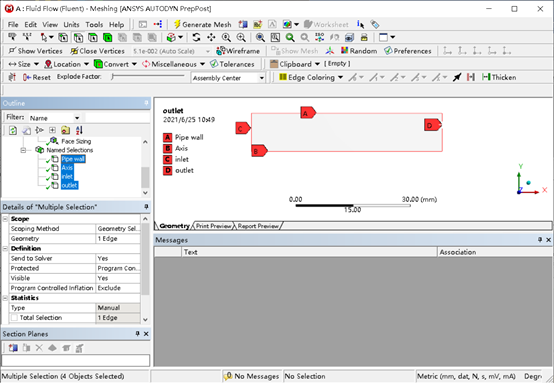
Task: Toggle Show Vertices option
Action: [x=35, y=51]
